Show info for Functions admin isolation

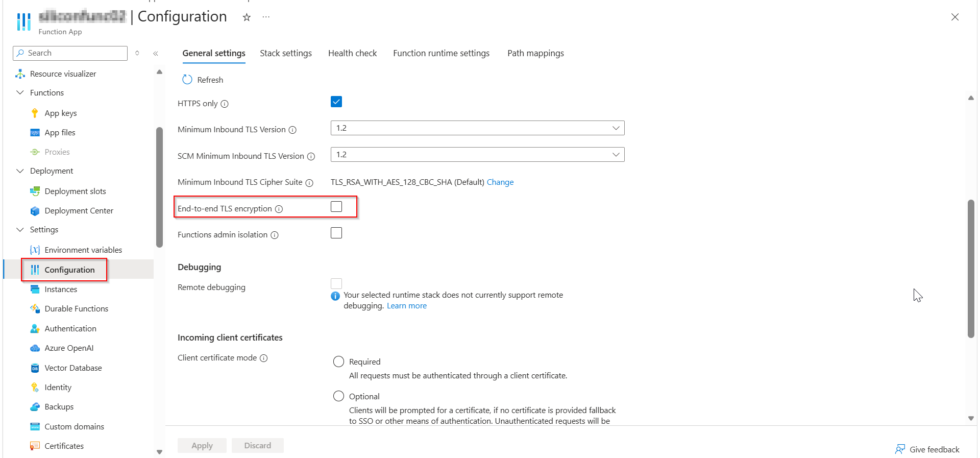(x=275, y=235)
